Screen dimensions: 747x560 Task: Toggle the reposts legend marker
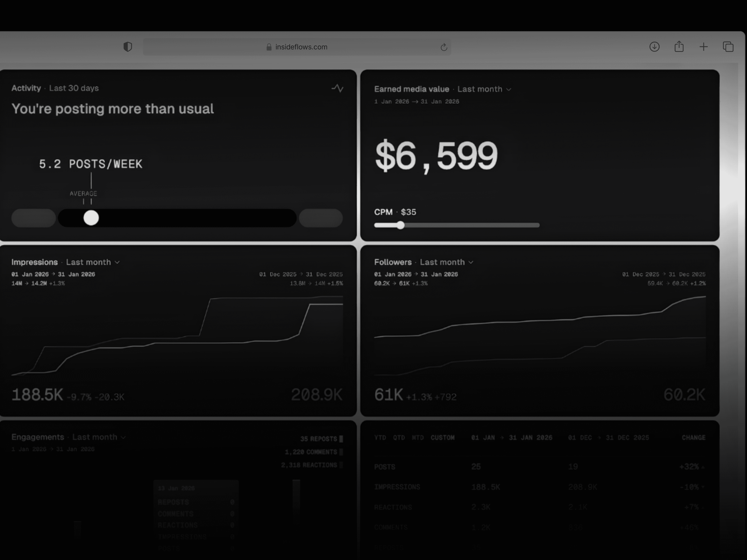[x=341, y=439]
